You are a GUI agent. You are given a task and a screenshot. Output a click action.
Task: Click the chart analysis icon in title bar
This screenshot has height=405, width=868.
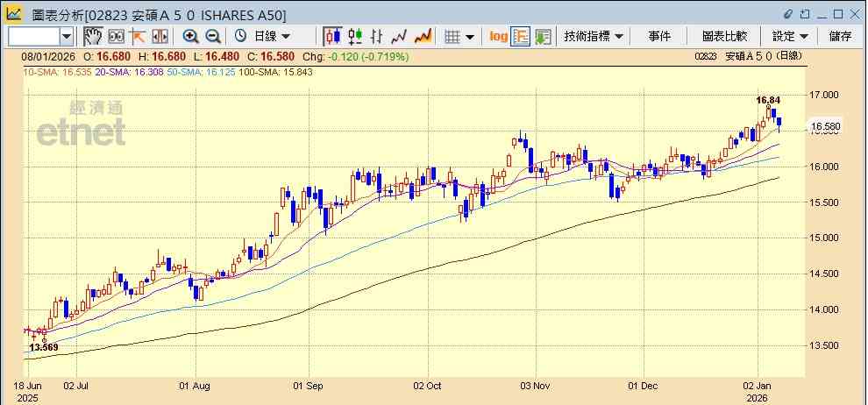click(14, 14)
